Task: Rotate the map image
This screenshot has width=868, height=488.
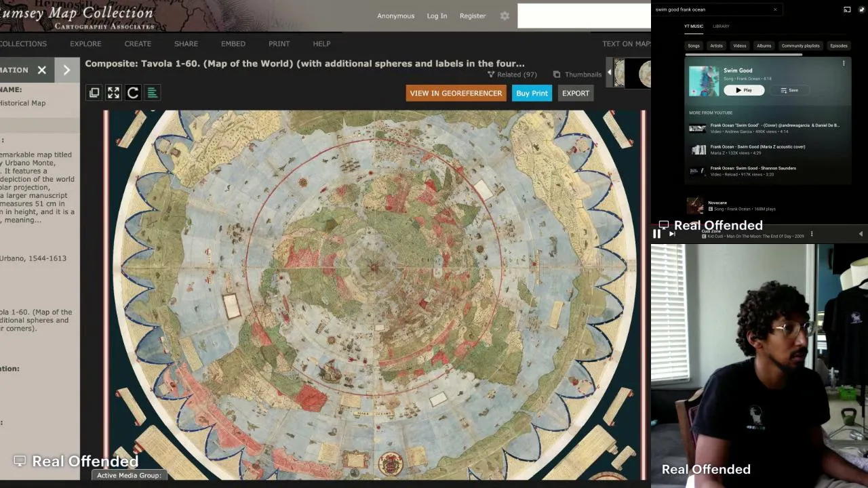Action: [133, 93]
